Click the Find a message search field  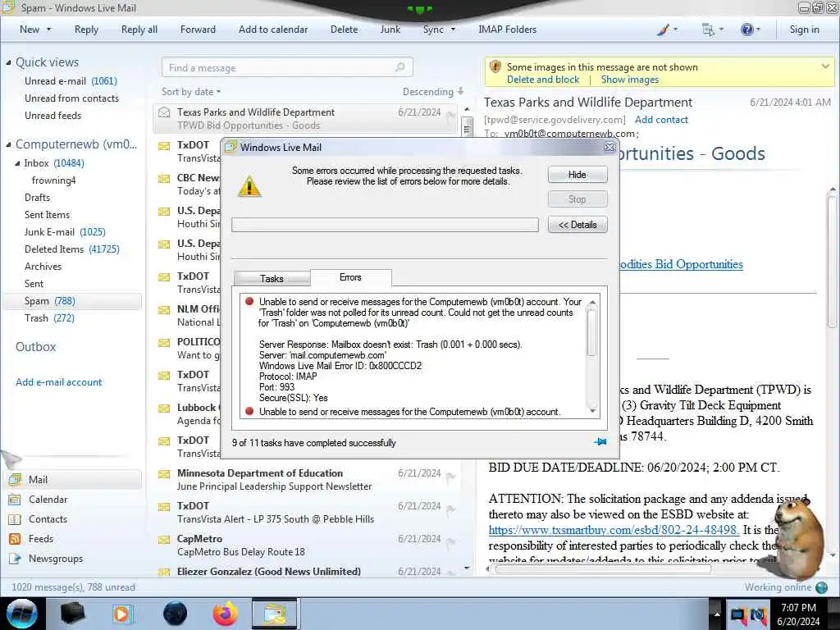287,67
